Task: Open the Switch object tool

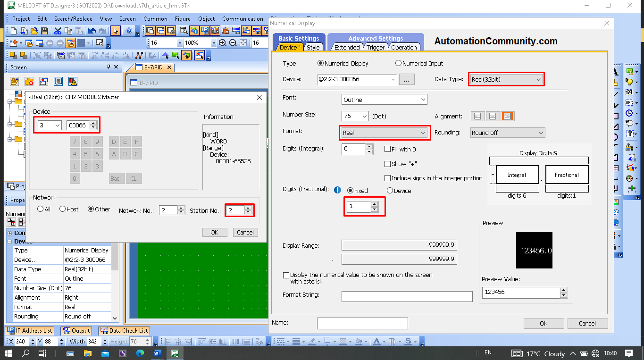Action: click(629, 71)
